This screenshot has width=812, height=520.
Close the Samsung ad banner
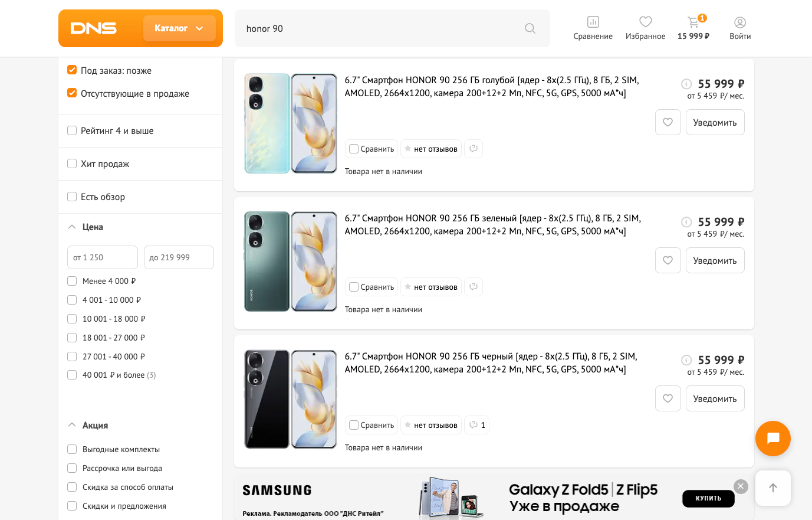(741, 486)
